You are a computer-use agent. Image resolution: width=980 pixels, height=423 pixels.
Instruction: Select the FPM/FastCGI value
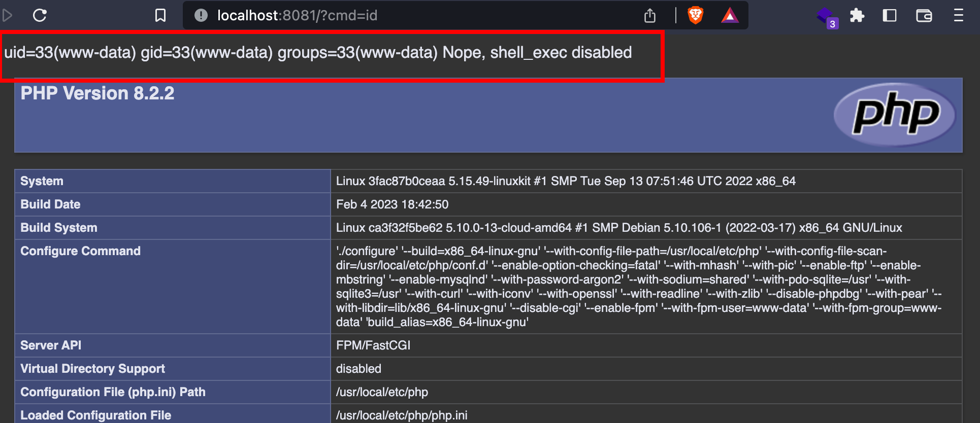coord(373,345)
